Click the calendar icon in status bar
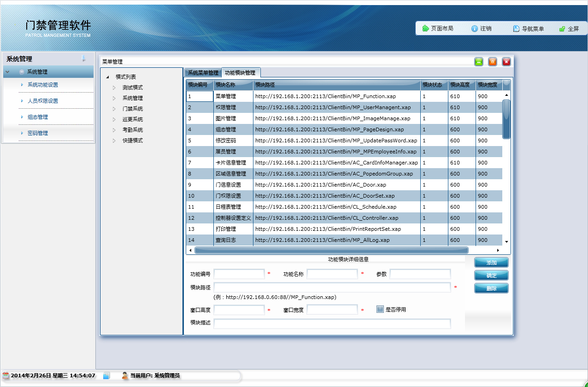Image resolution: width=588 pixels, height=387 pixels. point(6,375)
